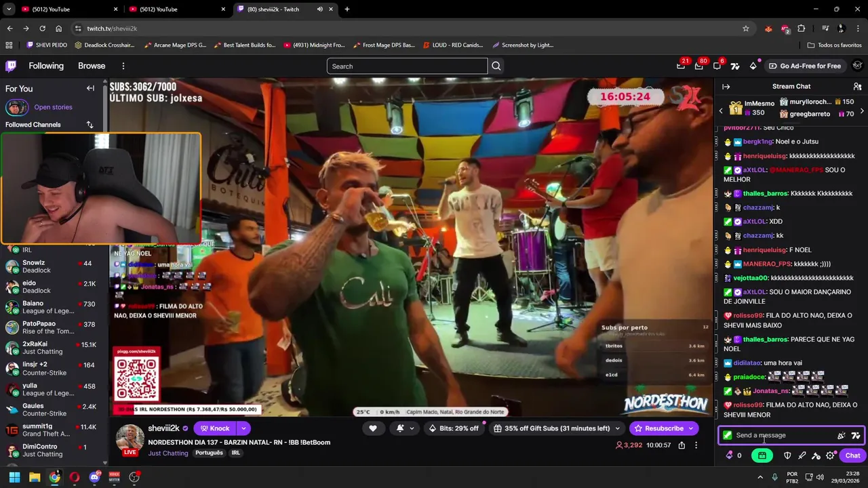Open stories link in sidebar

53,107
